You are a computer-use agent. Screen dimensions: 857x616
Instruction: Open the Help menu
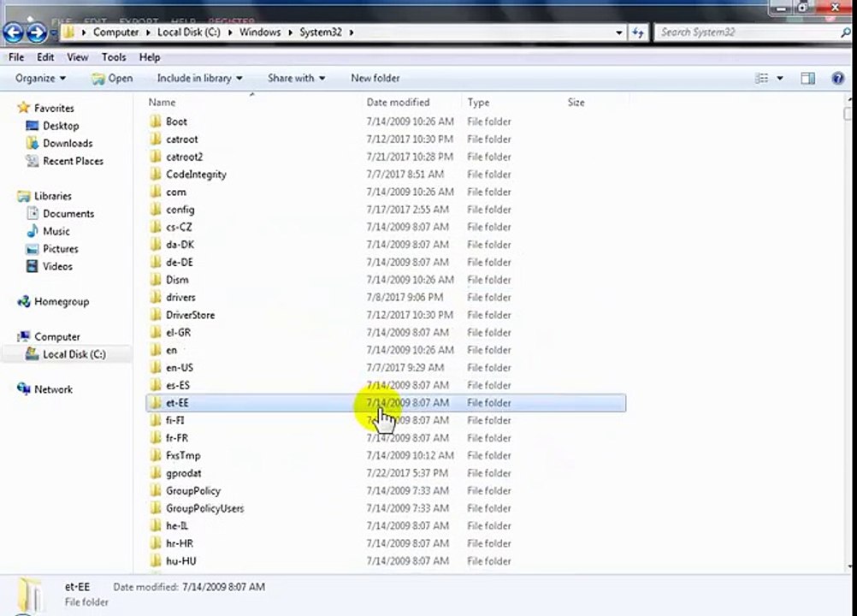click(x=149, y=56)
